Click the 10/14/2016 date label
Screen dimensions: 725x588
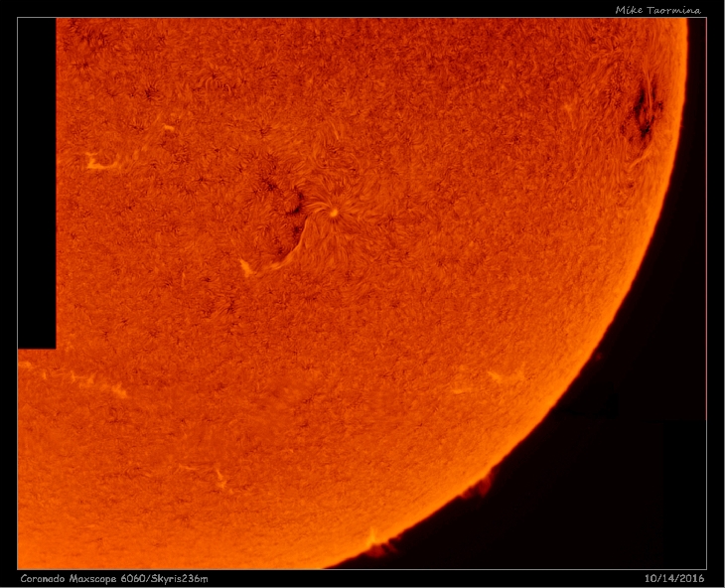(x=673, y=578)
